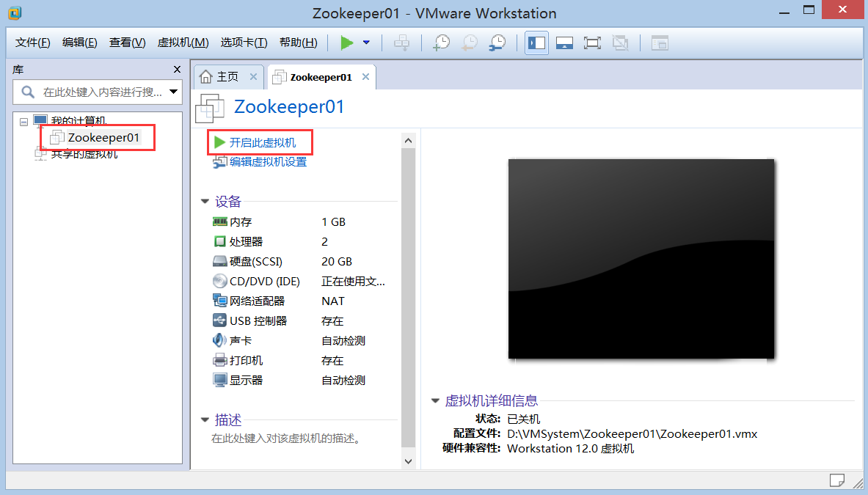Viewport: 868px width, 495px height.
Task: Click the NAT network adapter value
Action: coord(332,301)
